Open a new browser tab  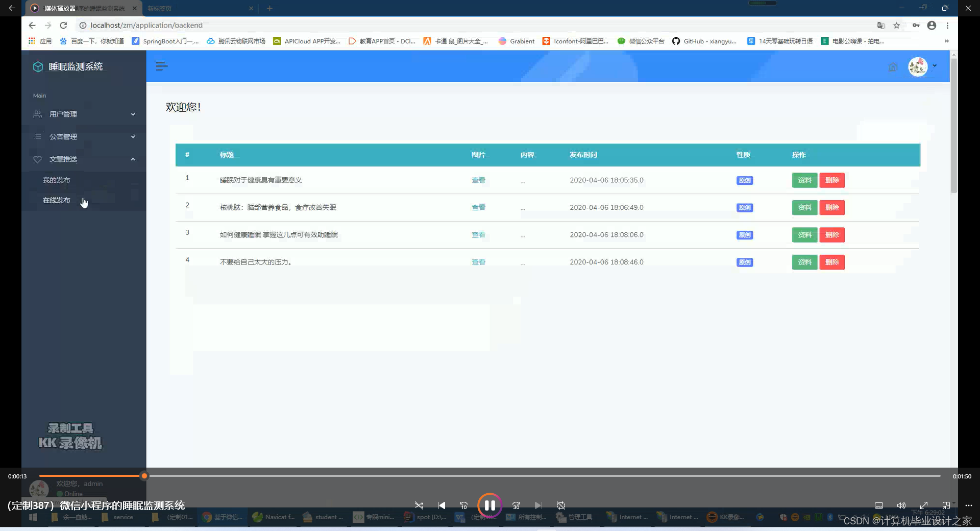pyautogui.click(x=269, y=8)
